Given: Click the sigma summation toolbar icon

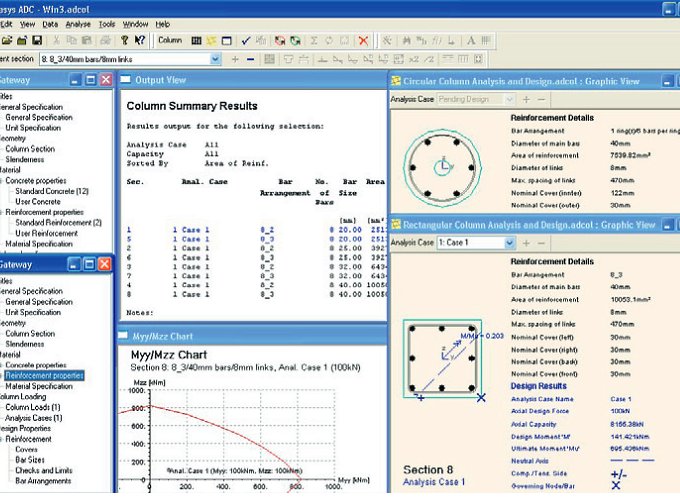Looking at the screenshot, I should 314,41.
